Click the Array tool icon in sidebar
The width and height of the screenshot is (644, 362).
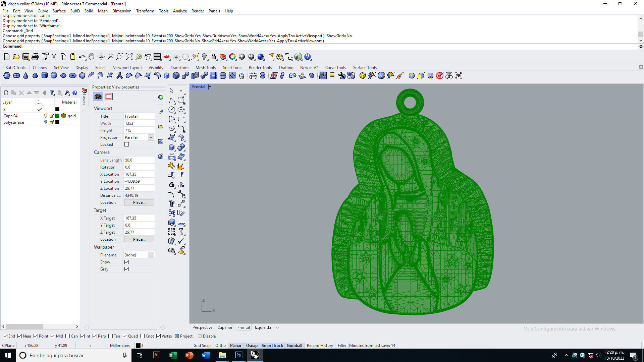(x=172, y=232)
